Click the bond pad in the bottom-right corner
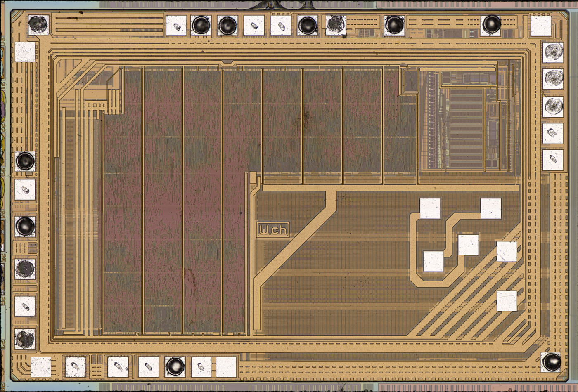Viewport: 578px width, 392px height. point(551,362)
